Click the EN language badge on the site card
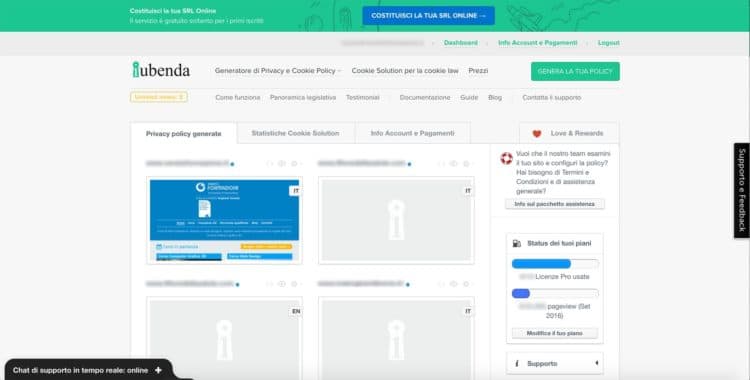 click(x=296, y=312)
